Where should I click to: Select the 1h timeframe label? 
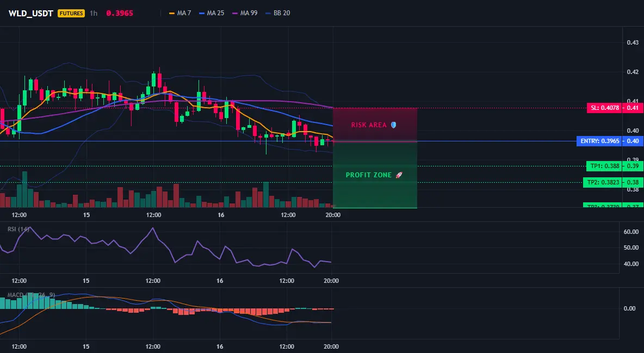click(94, 13)
